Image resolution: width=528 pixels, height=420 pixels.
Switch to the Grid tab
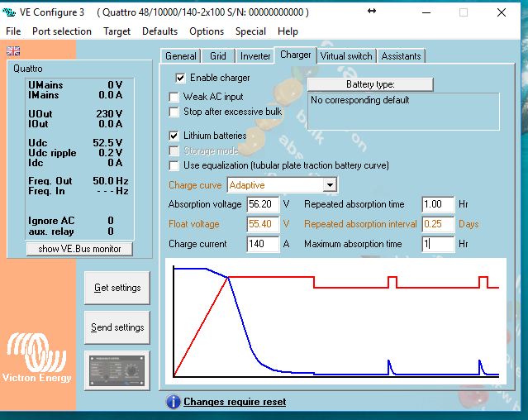click(218, 56)
